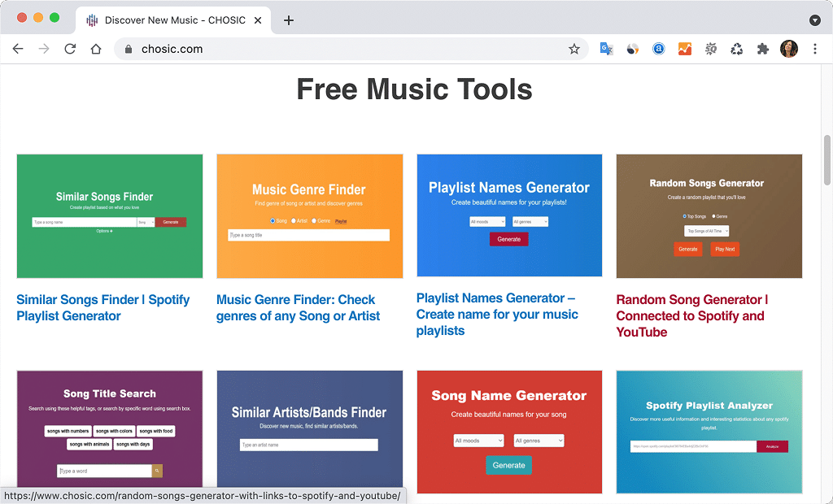Image resolution: width=833 pixels, height=504 pixels.
Task: Click the Chrome profile avatar
Action: pyautogui.click(x=790, y=49)
